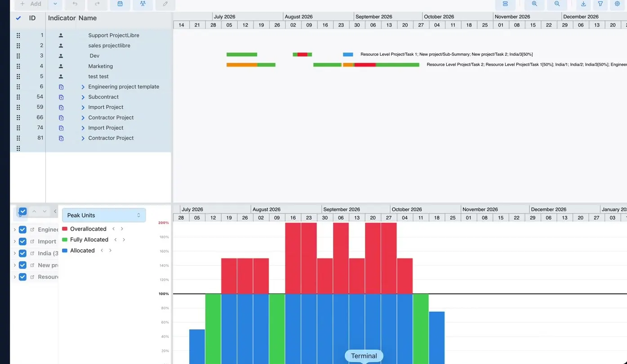627x364 pixels.
Task: Click the Indicator column header
Action: tap(62, 18)
